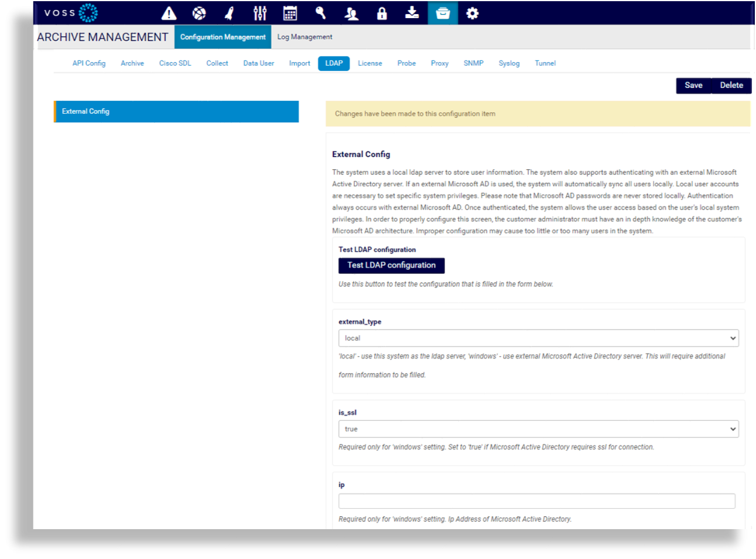The height and width of the screenshot is (559, 756).
Task: Click the rocket icon in top bar
Action: [230, 13]
